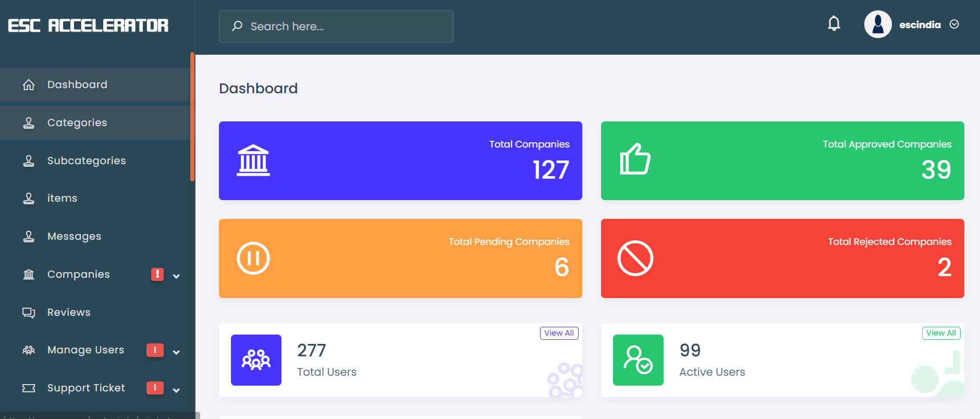The image size is (980, 419).
Task: Click the Total Companies bank building icon
Action: pyautogui.click(x=253, y=161)
